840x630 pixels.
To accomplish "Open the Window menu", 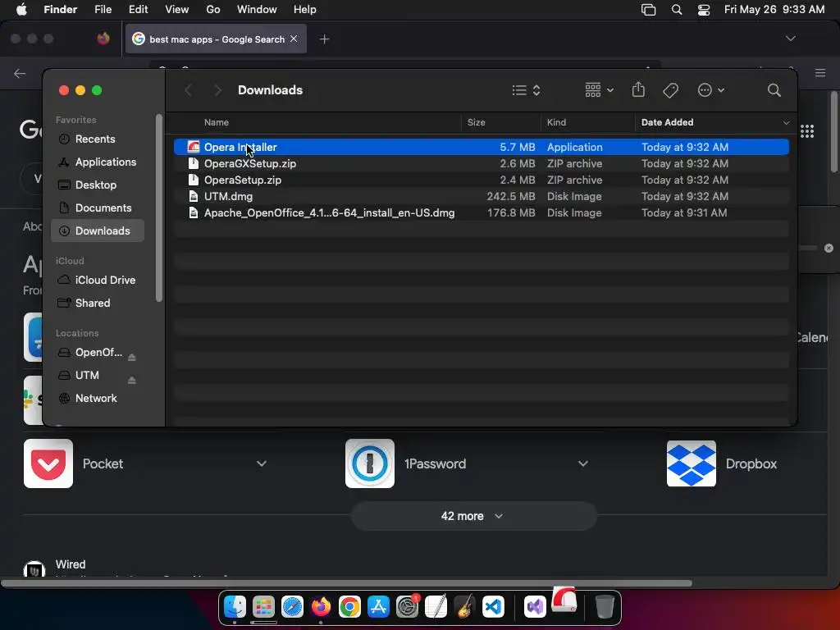I will pos(257,10).
